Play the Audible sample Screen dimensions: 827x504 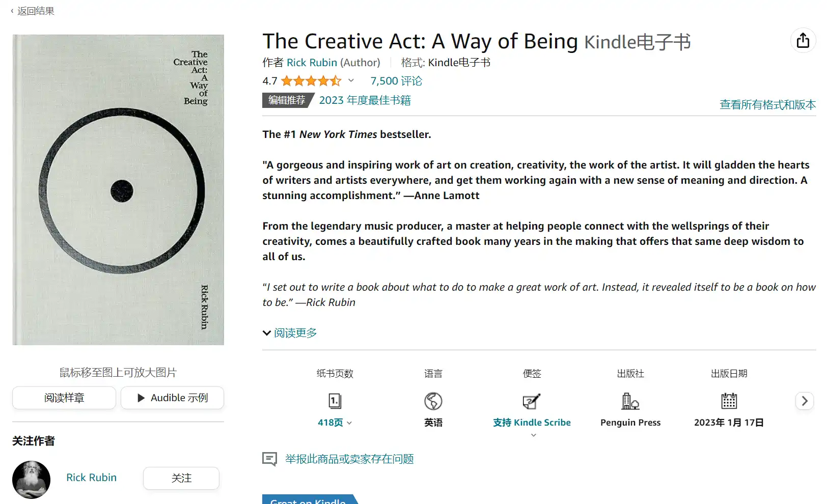(x=172, y=398)
